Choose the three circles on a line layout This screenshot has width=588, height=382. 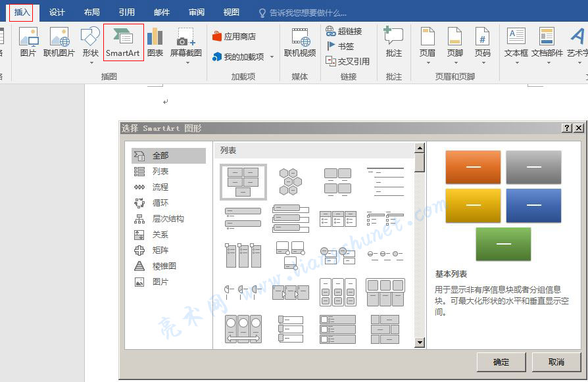[x=385, y=254]
